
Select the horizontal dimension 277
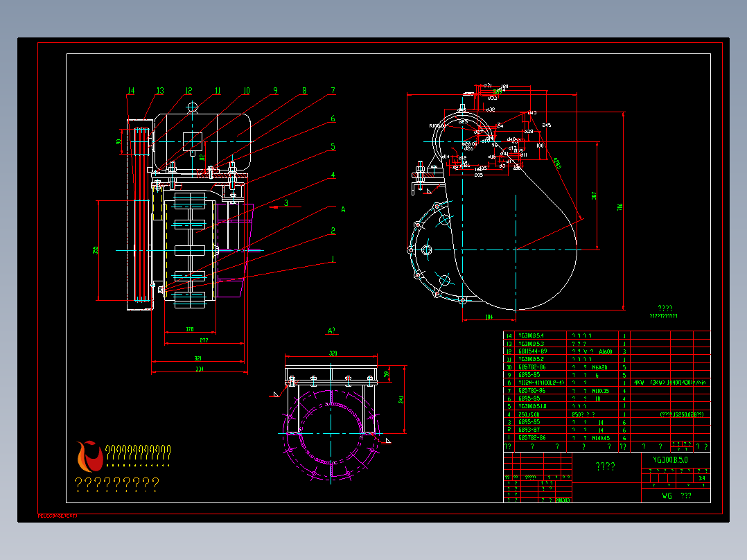coord(204,340)
